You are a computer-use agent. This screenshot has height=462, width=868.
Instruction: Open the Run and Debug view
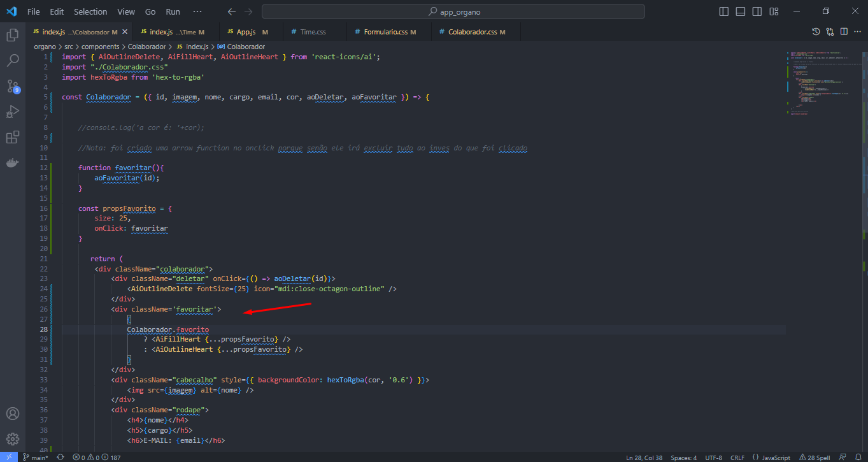pos(12,112)
